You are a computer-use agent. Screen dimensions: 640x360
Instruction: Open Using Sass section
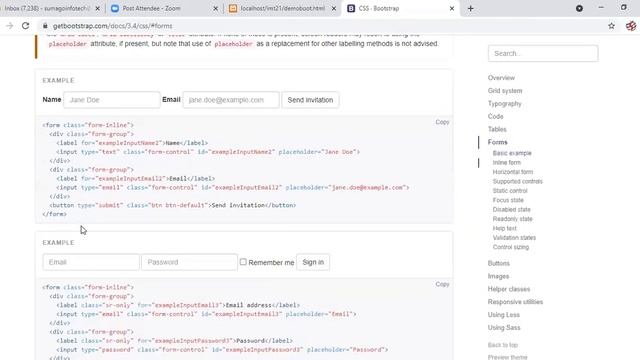pyautogui.click(x=504, y=328)
